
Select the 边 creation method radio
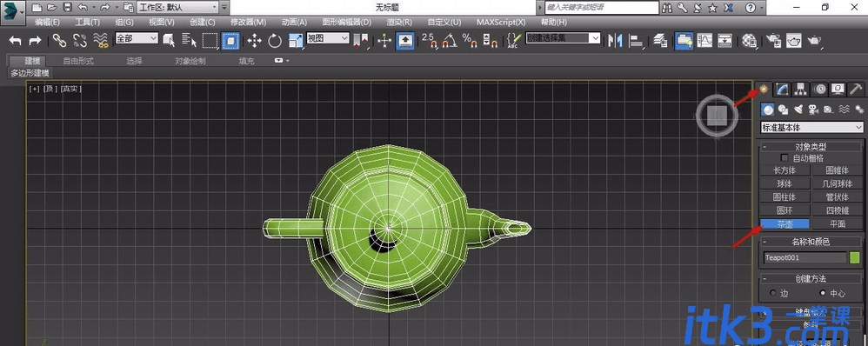tap(773, 293)
